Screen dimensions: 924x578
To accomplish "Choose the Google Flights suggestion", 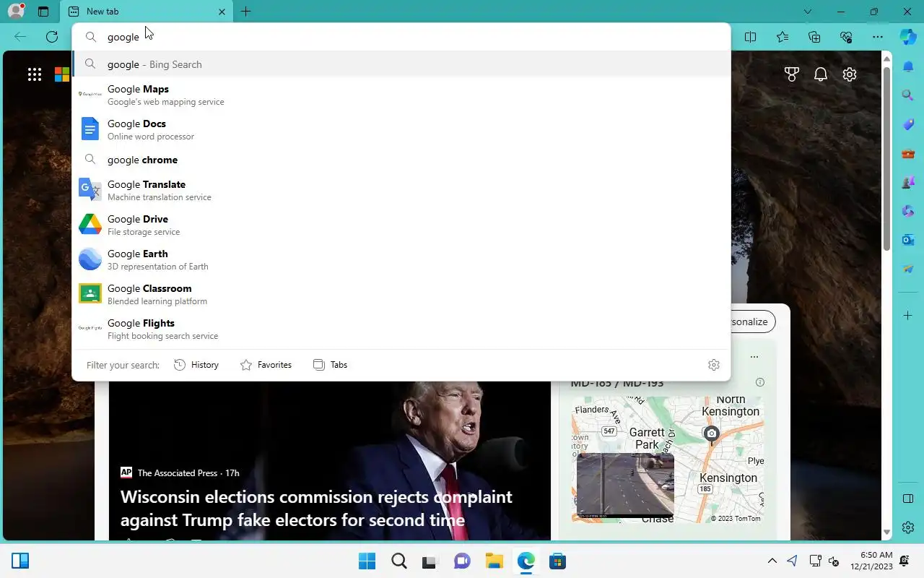I will [401, 329].
